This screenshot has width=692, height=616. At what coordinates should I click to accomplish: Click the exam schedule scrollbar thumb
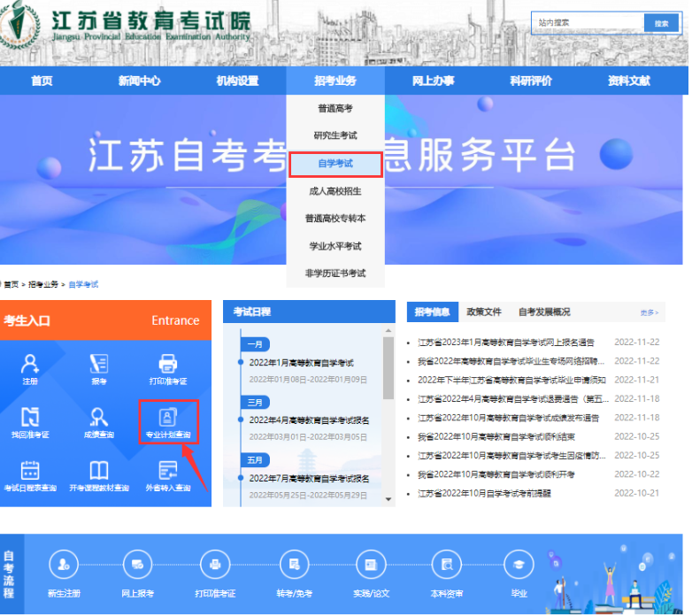388,368
